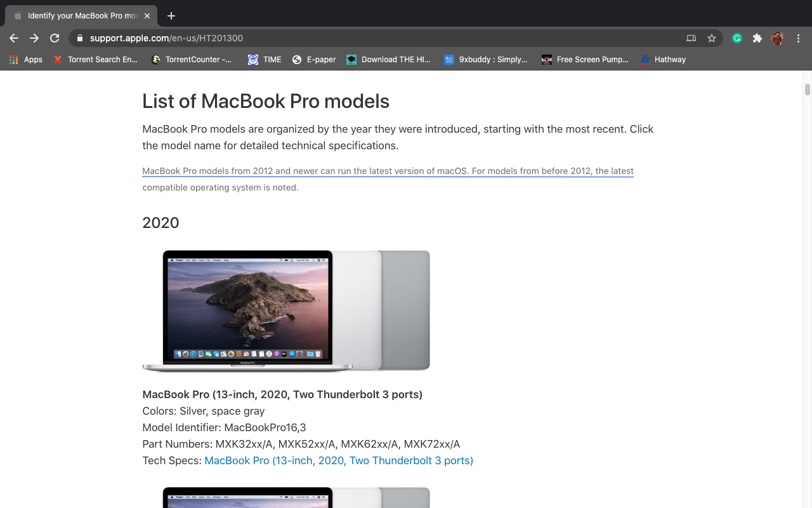Click the browser back arrow

(x=14, y=38)
